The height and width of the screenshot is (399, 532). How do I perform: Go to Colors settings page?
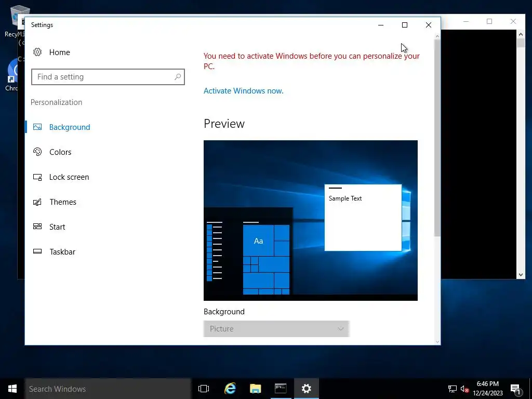click(x=60, y=152)
